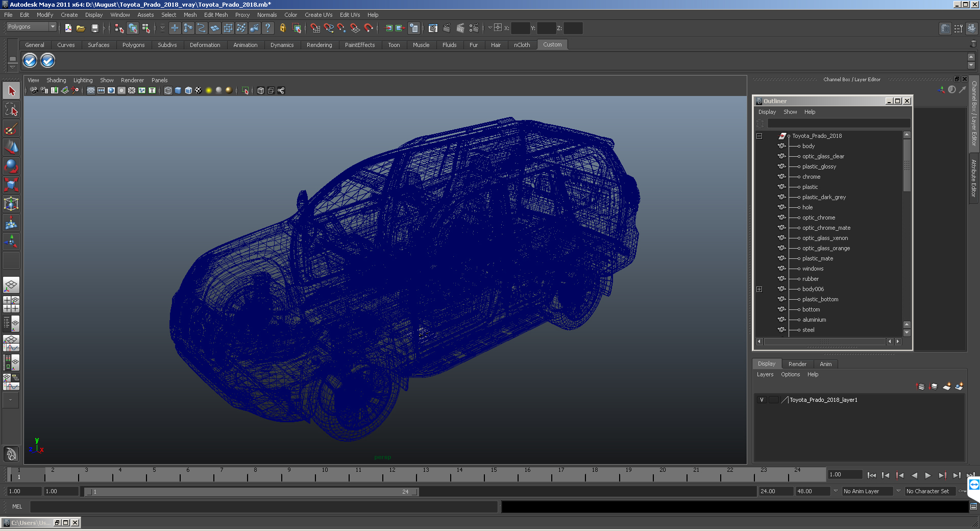Click the Render current frame clapper icon

tap(447, 28)
